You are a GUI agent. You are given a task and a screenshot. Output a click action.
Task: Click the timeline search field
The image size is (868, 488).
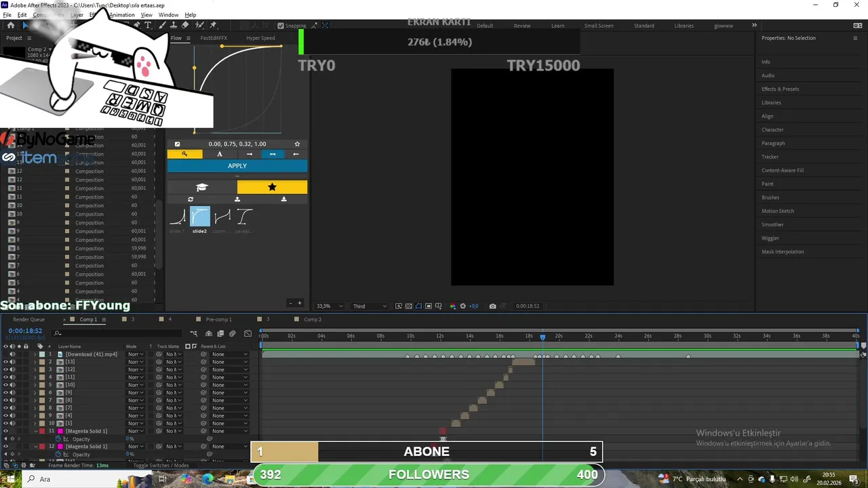(117, 333)
